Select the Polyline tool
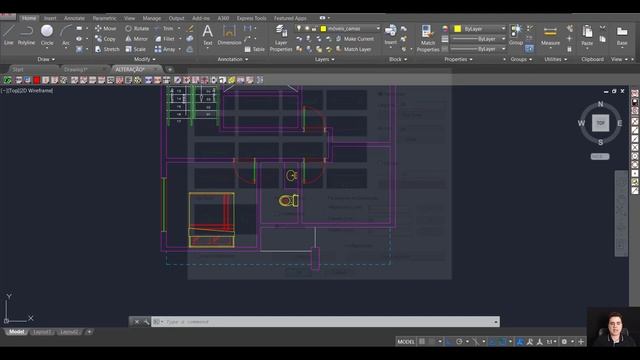Screen dimensions: 640x360 click(x=26, y=34)
